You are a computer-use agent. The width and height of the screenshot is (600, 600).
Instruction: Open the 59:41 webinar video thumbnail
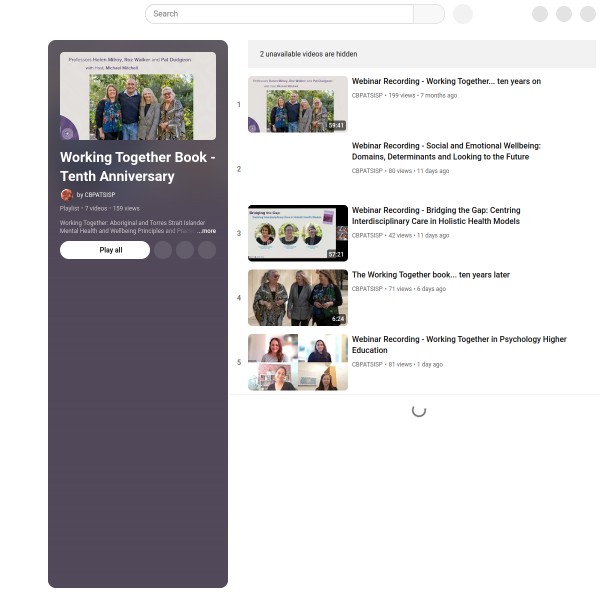pyautogui.click(x=298, y=104)
